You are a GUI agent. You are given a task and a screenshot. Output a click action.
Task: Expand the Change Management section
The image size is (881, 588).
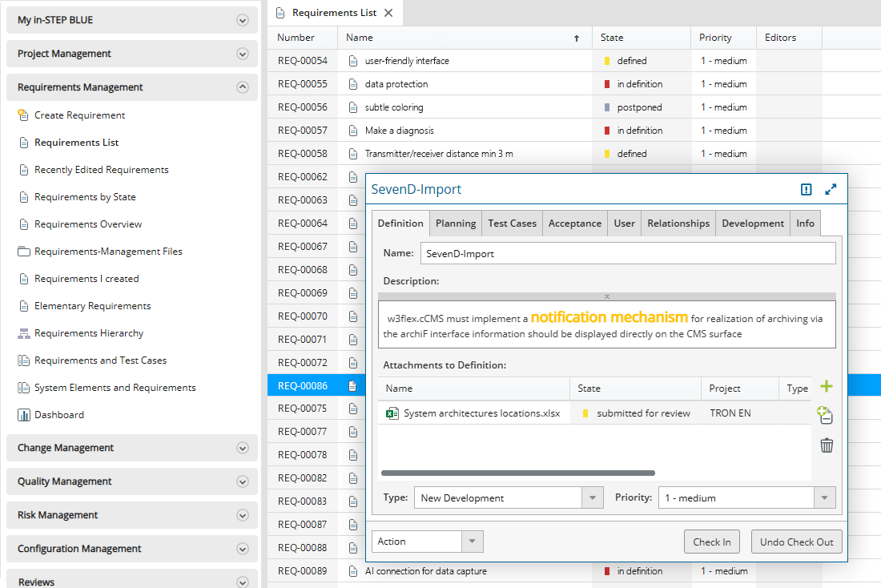click(x=243, y=448)
